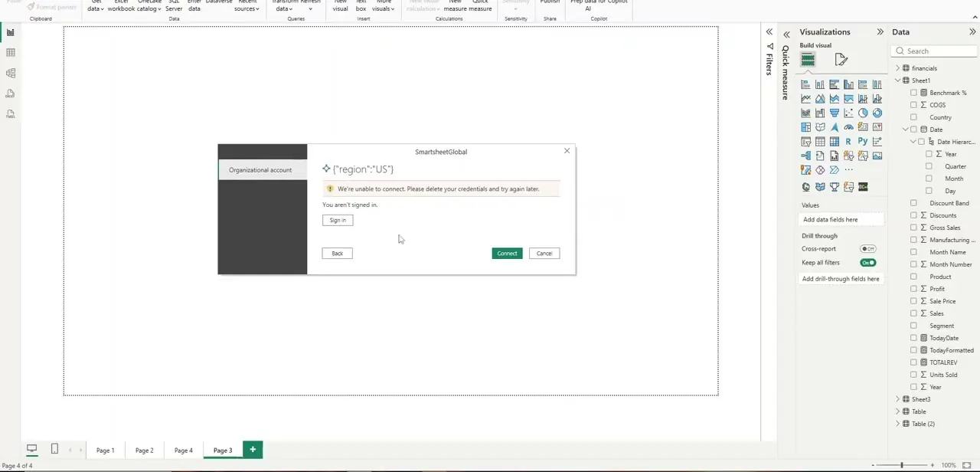Expand the Sheet3 table
Viewport: 980px width, 472px height.
click(898, 399)
